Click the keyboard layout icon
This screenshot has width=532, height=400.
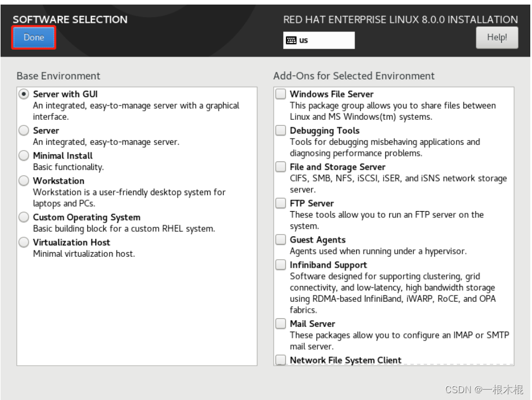[291, 41]
